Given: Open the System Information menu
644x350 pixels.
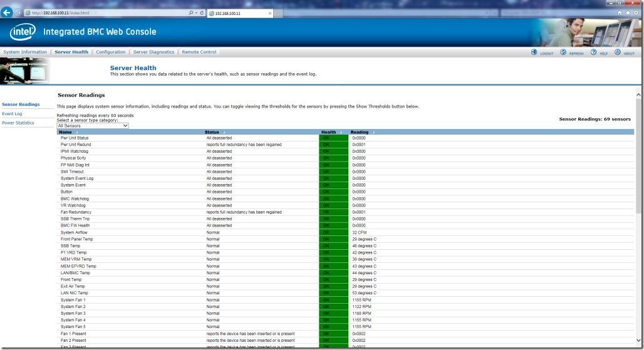Looking at the screenshot, I should 25,52.
